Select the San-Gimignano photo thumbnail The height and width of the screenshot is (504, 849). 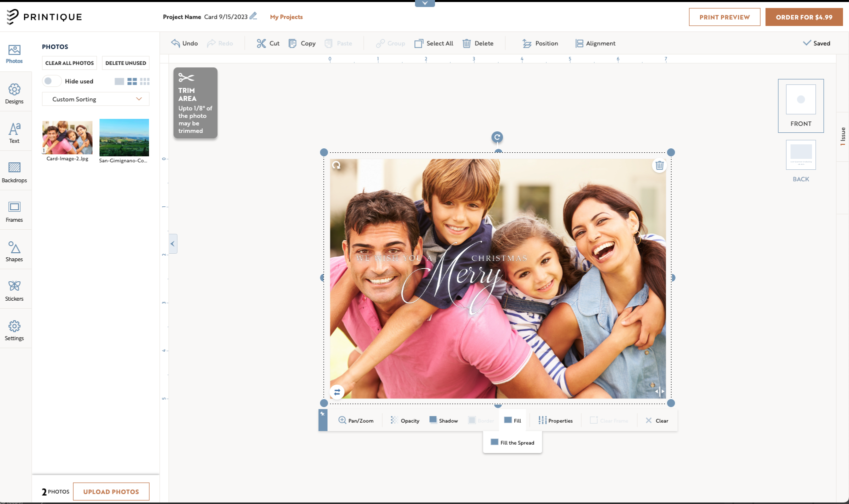[x=123, y=137]
